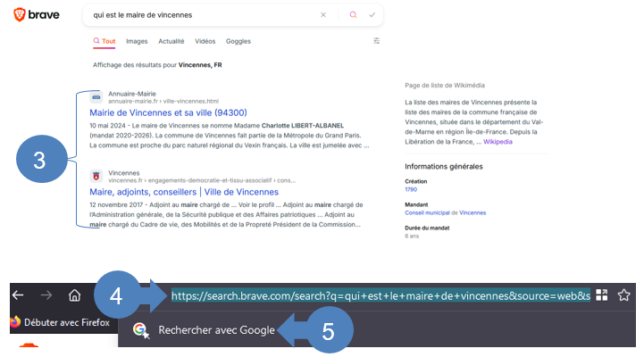Select Rechercher avec Google suggestion
Image resolution: width=644 pixels, height=357 pixels.
pos(216,330)
